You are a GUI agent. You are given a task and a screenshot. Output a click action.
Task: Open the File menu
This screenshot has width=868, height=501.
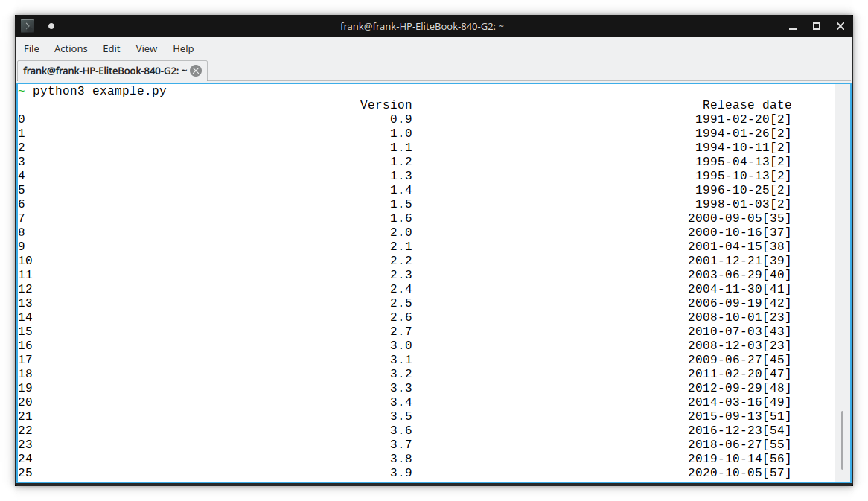point(31,48)
